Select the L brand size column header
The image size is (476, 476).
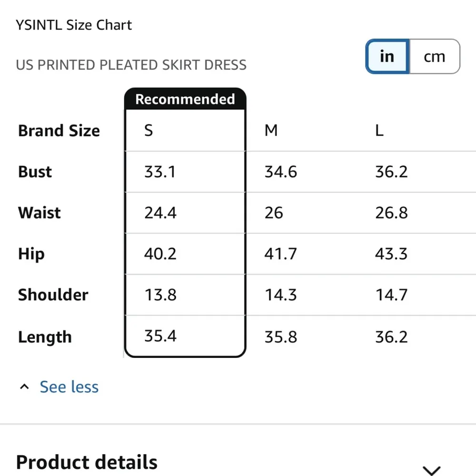tap(379, 130)
